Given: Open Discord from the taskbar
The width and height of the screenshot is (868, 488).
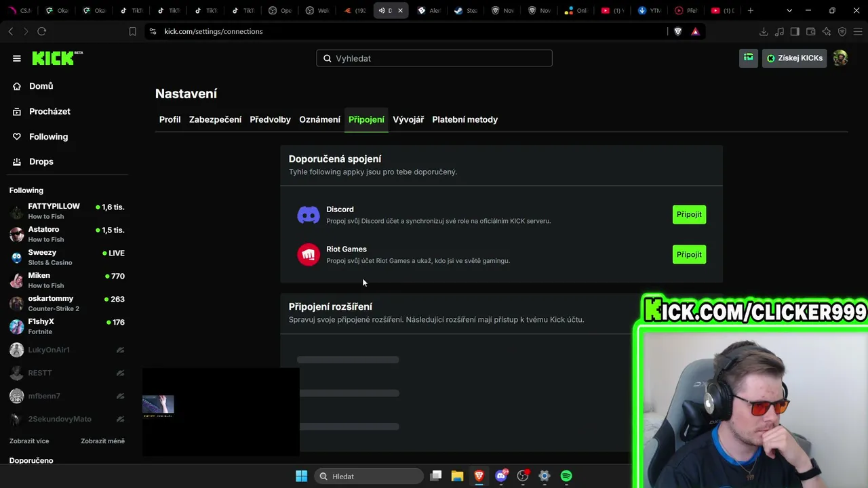Looking at the screenshot, I should 501,476.
